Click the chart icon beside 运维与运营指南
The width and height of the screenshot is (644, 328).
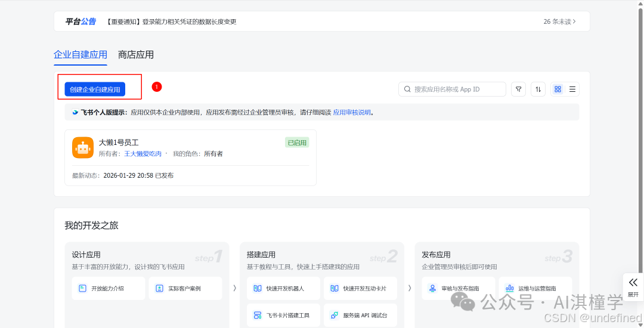point(509,288)
